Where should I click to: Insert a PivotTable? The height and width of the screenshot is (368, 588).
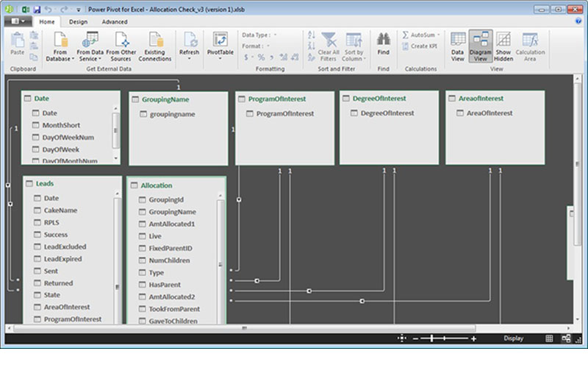(220, 46)
